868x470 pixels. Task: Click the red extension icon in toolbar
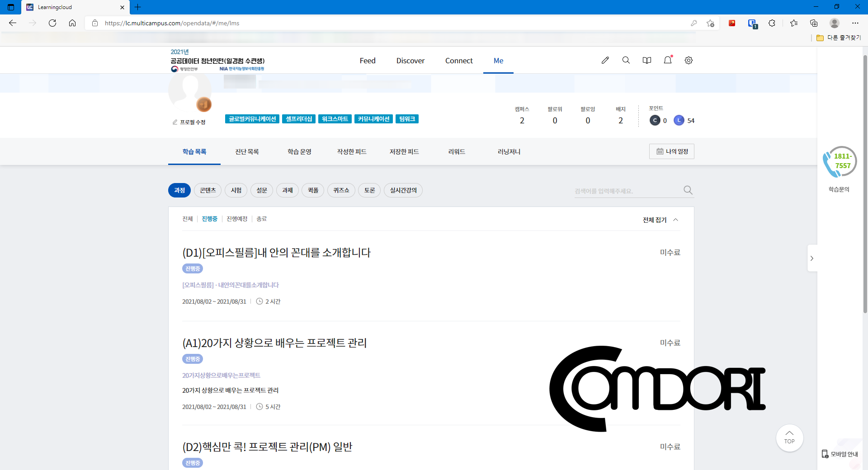coord(732,23)
